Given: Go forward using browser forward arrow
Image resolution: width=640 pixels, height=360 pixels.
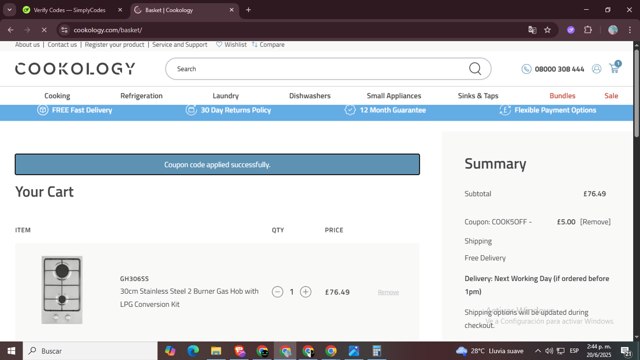Looking at the screenshot, I should 27,30.
